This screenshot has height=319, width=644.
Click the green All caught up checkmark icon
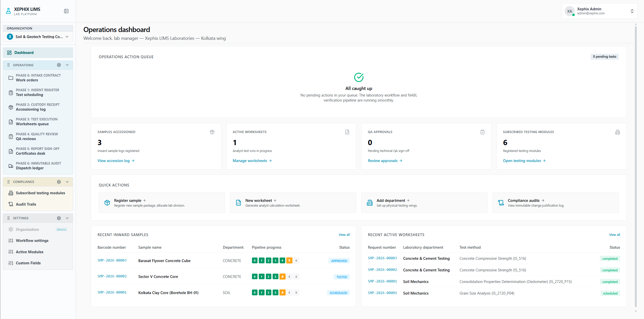359,77
